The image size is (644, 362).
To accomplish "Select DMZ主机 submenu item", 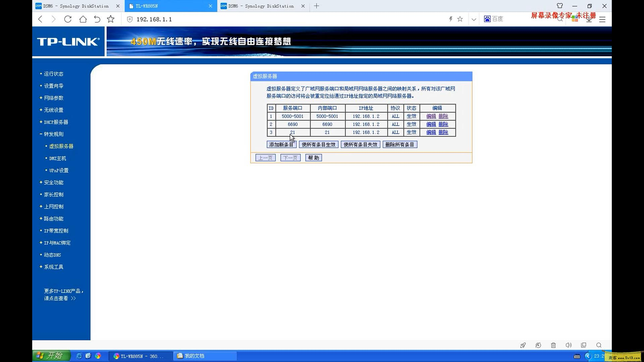I will click(x=57, y=158).
